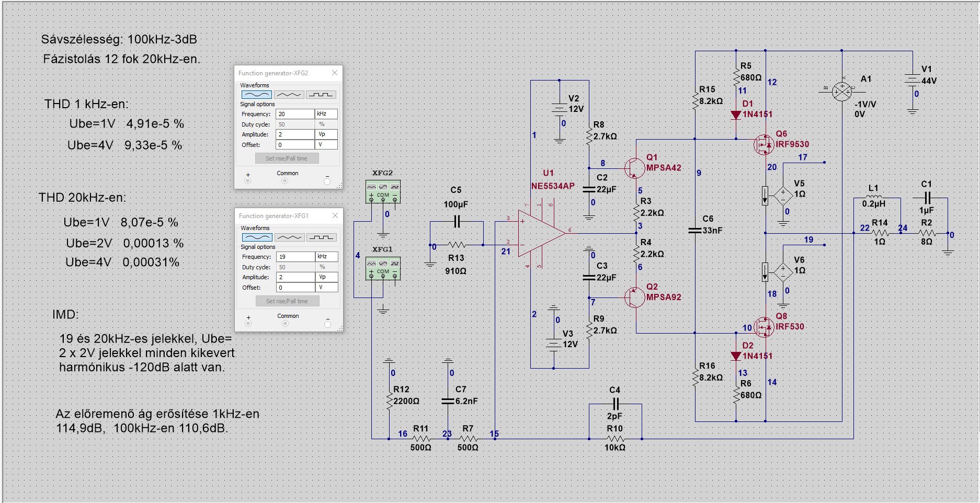Click diode D1 1N4151 symbol
Screen dimensions: 980x503
point(736,115)
